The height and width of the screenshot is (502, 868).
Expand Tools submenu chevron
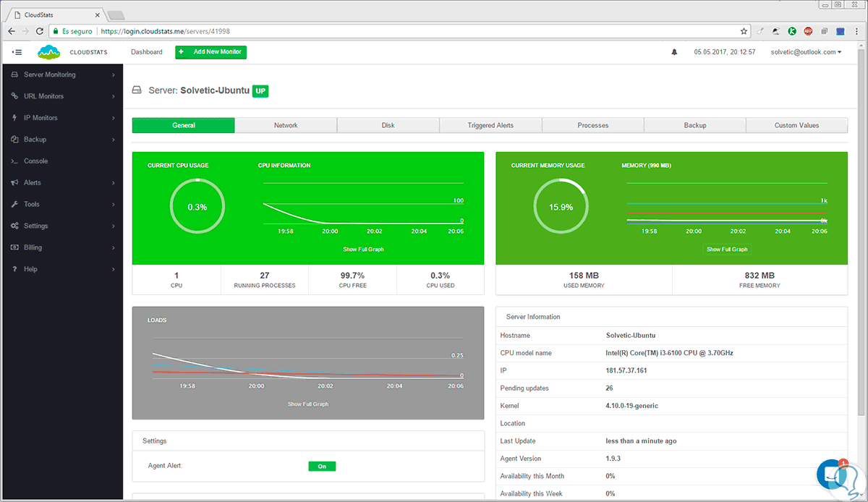(114, 205)
